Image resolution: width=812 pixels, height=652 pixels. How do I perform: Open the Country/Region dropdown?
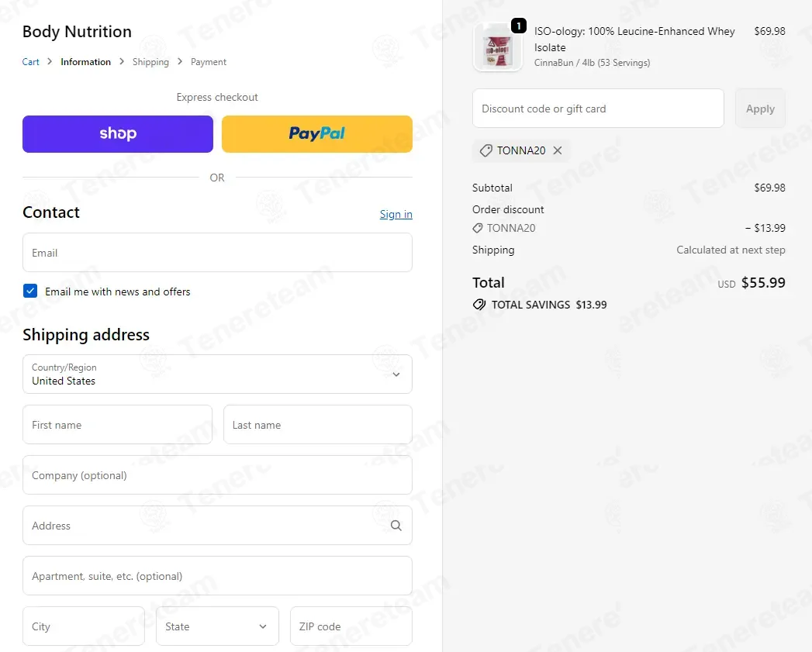tap(217, 374)
